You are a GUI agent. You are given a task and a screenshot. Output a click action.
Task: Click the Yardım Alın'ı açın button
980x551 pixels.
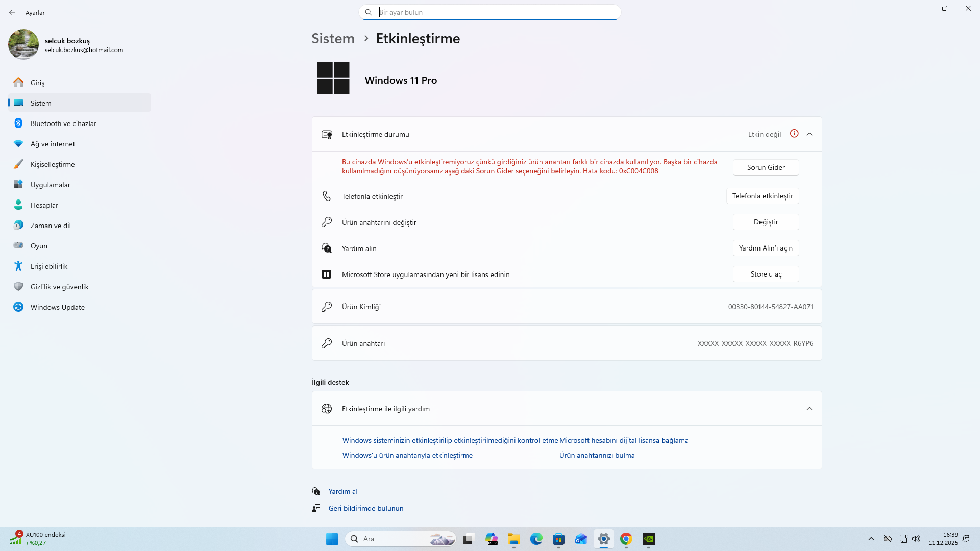[766, 248]
